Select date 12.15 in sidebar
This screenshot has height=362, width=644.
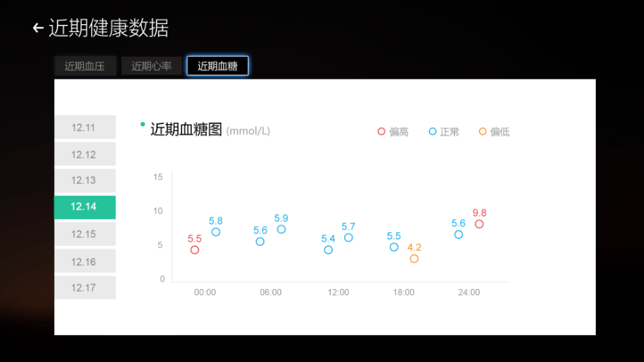pyautogui.click(x=84, y=234)
